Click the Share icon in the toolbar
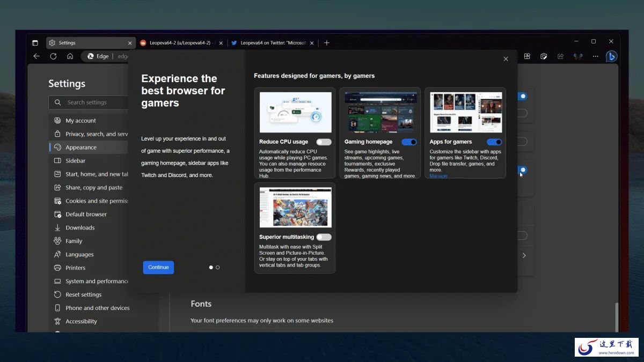 tap(560, 56)
